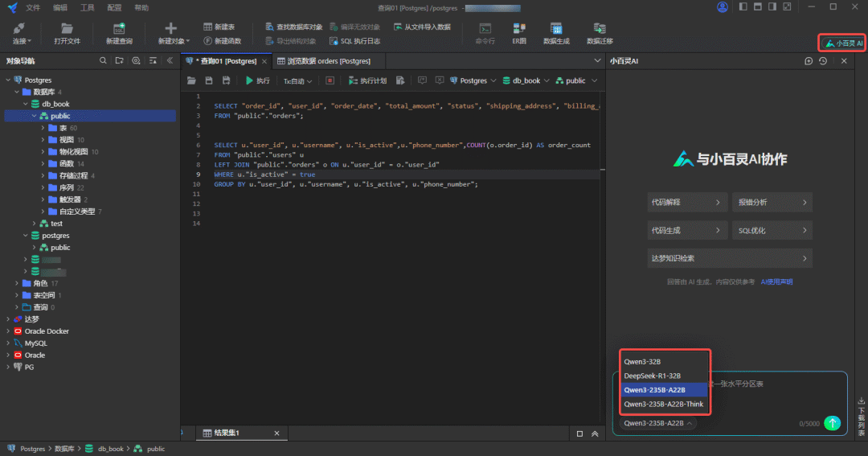Open chat history in 小百灵AI panel
The width and height of the screenshot is (868, 456).
[823, 61]
